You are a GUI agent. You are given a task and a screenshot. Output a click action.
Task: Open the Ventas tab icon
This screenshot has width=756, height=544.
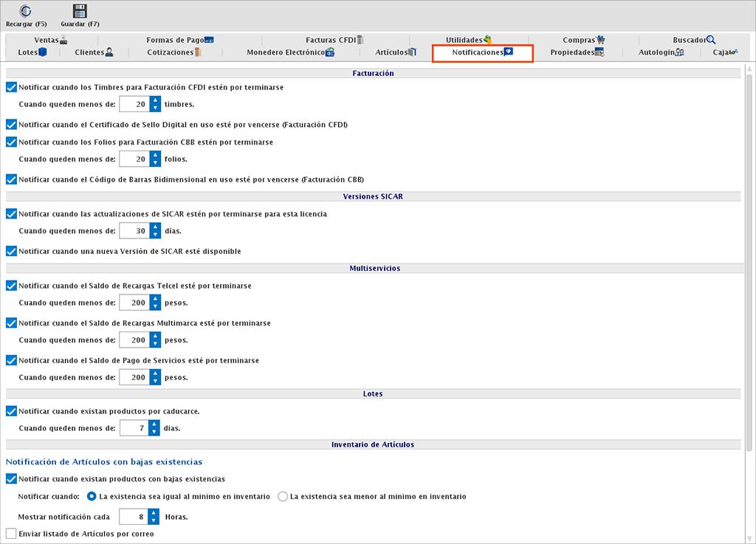(x=64, y=40)
